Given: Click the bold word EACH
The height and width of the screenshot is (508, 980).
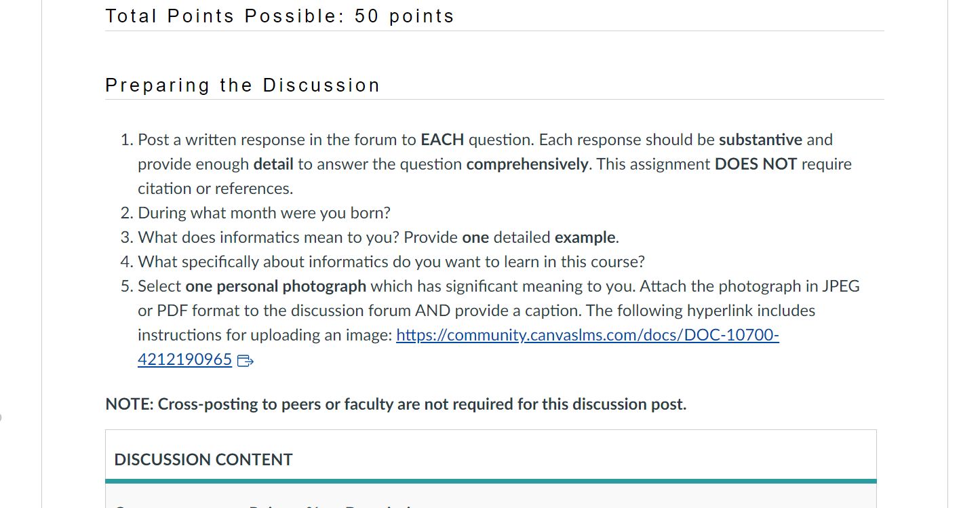Looking at the screenshot, I should (x=442, y=140).
